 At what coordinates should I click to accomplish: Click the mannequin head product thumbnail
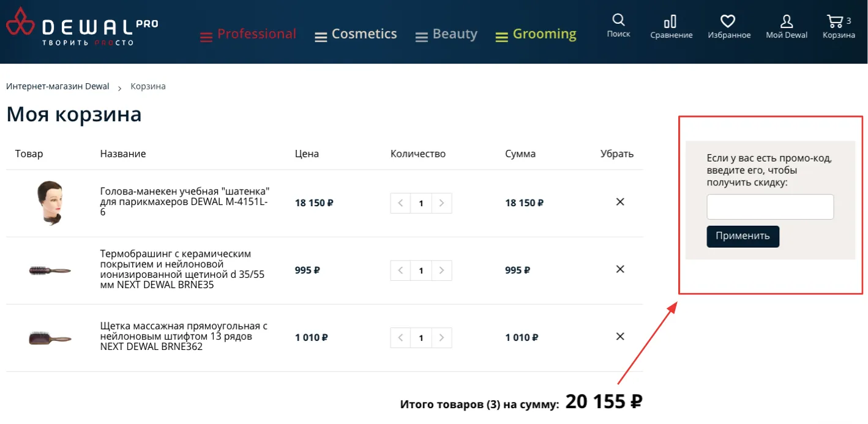coord(50,203)
